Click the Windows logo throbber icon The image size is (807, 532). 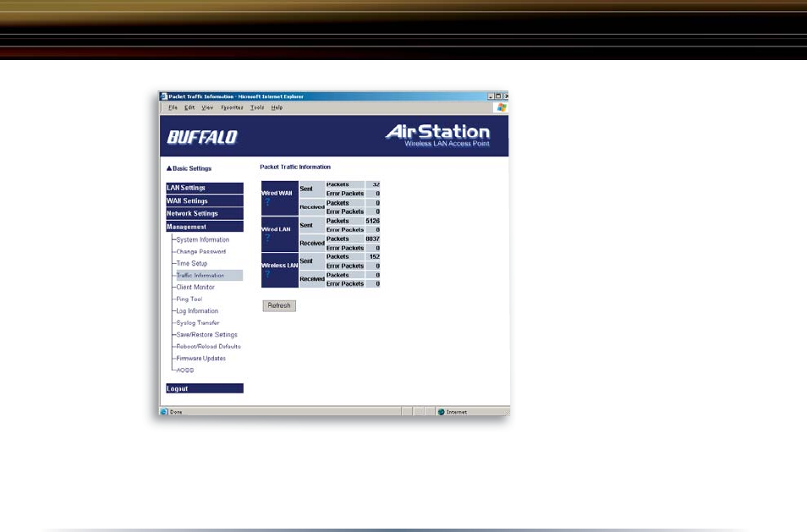(x=502, y=107)
